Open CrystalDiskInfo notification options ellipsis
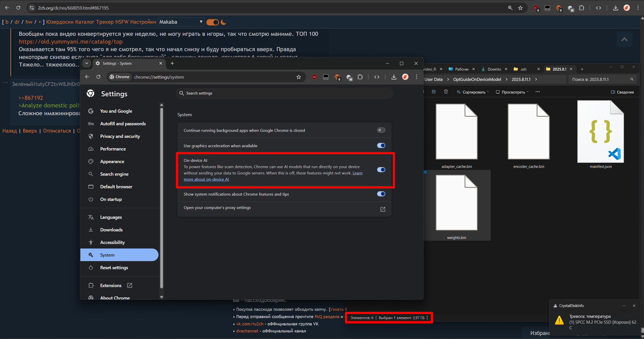The image size is (644, 339). 624,306
